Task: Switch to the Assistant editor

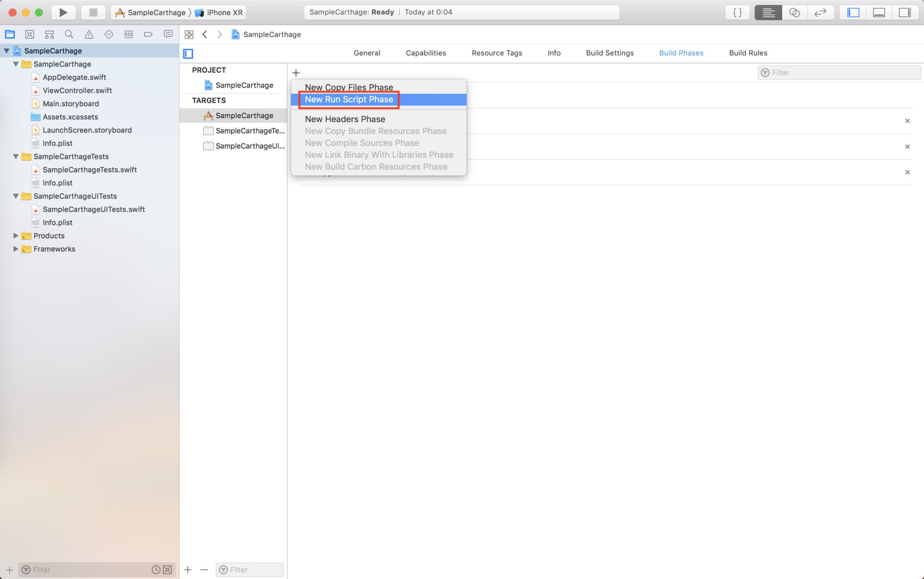Action: tap(795, 13)
